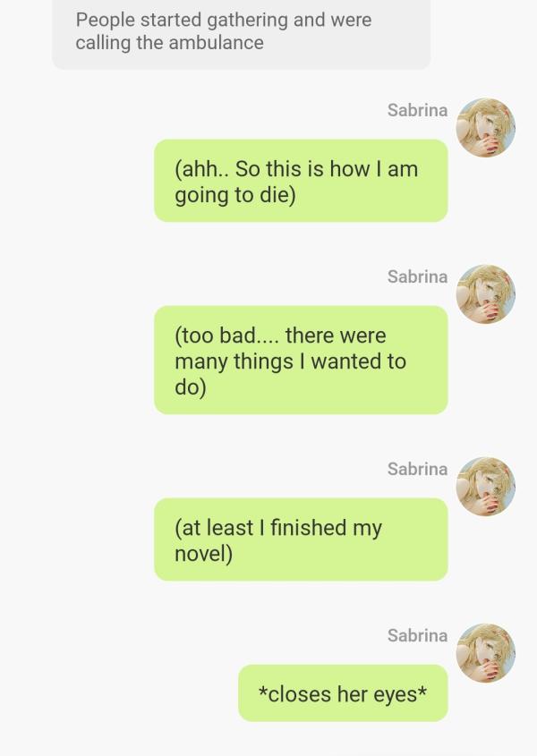Select the Sabrina name above '*closes her eyes*'
This screenshot has height=756, width=537.
point(417,635)
